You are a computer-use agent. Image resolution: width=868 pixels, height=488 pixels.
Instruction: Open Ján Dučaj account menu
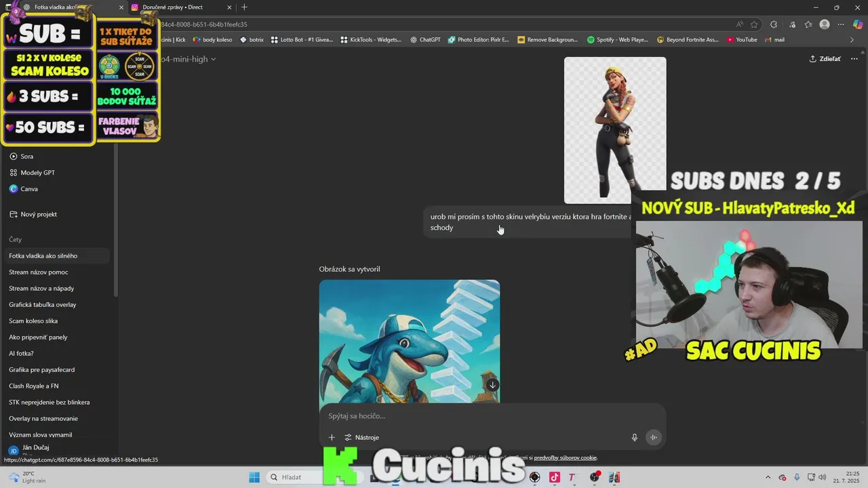(34, 449)
